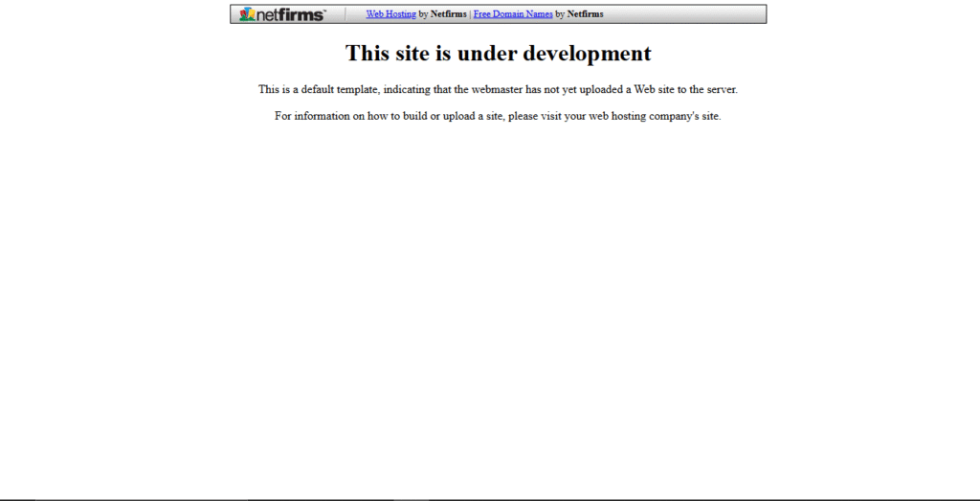Open the Web Hosting link
The height and width of the screenshot is (501, 980).
pos(390,14)
